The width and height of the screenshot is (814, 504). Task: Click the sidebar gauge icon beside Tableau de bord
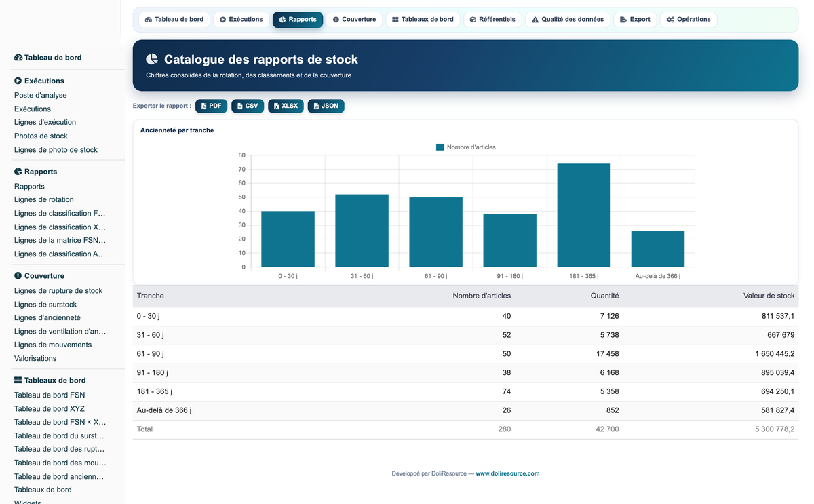click(18, 58)
